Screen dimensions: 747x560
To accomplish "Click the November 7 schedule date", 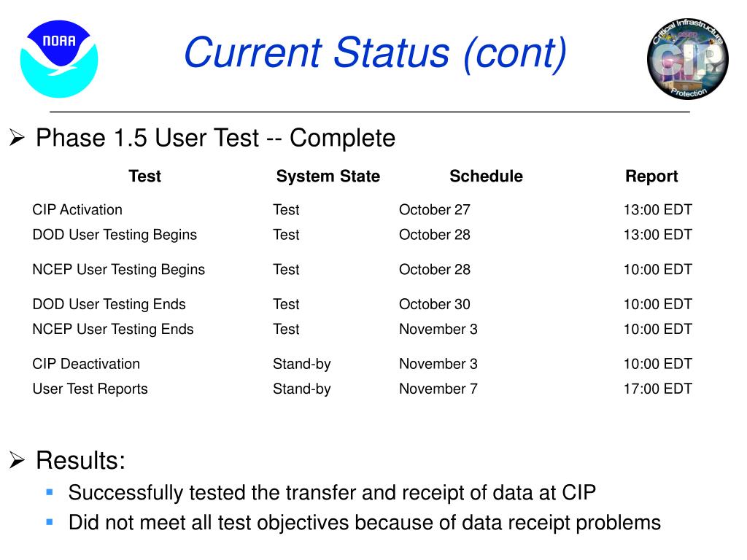I will click(x=438, y=389).
